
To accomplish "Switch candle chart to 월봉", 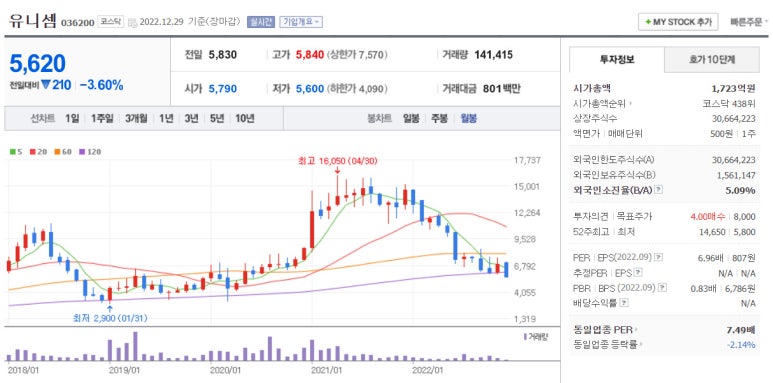I will coord(468,118).
